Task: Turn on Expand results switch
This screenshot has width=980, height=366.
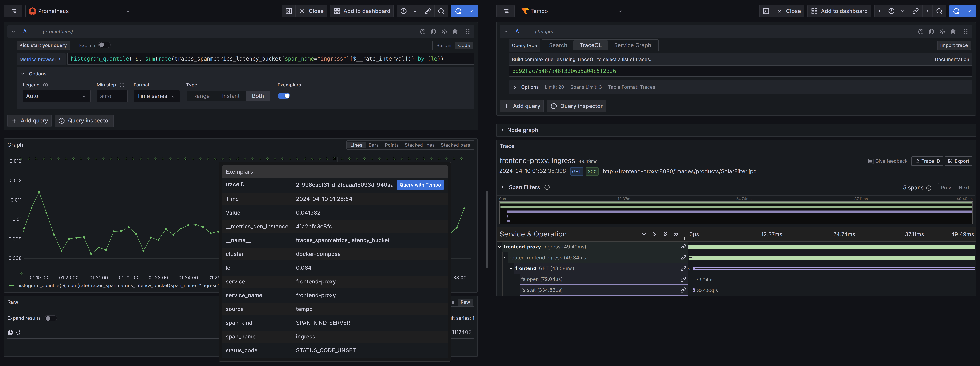Action: click(x=50, y=318)
